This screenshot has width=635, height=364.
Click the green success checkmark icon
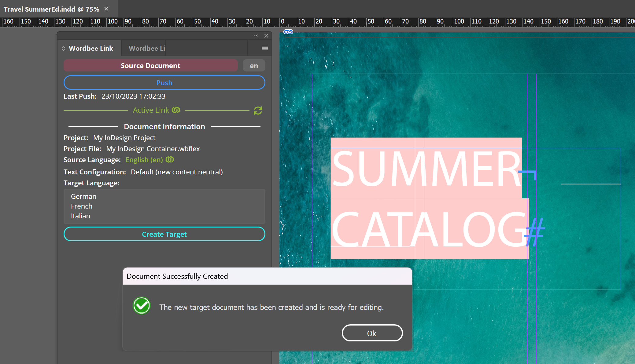pos(142,305)
